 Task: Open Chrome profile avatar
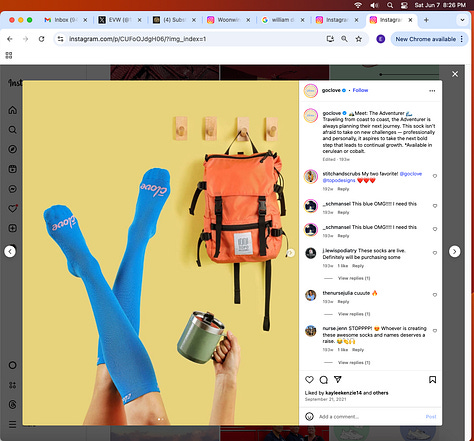[x=381, y=39]
